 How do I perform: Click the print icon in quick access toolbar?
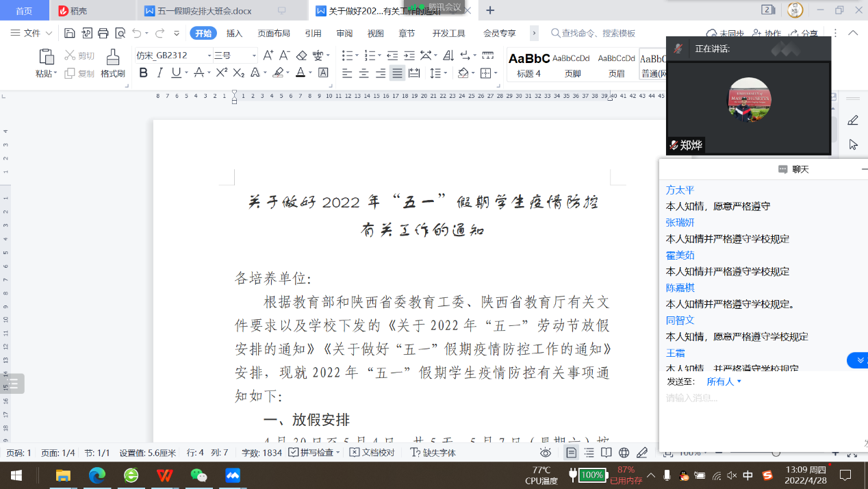coord(103,33)
